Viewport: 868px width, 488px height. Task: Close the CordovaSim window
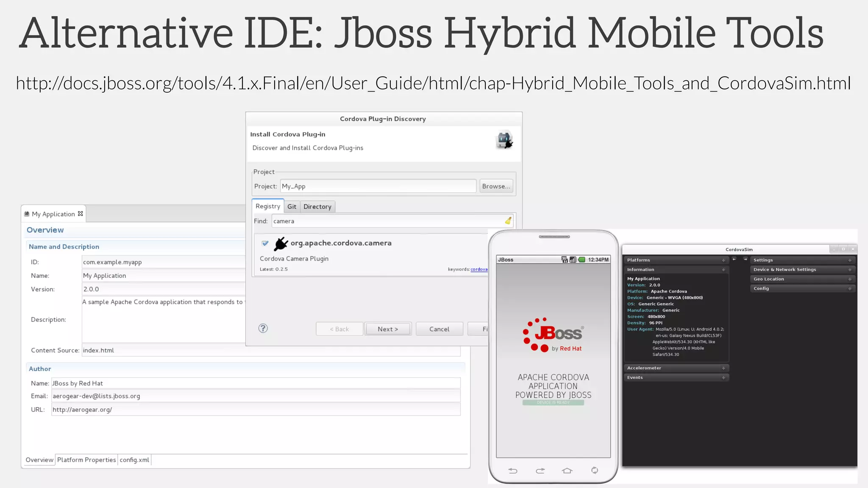point(853,249)
